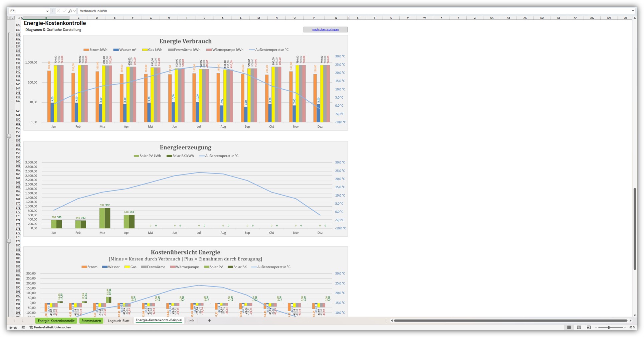This screenshot has height=337, width=644.
Task: Switch to Normal view in status bar
Action: tap(569, 328)
